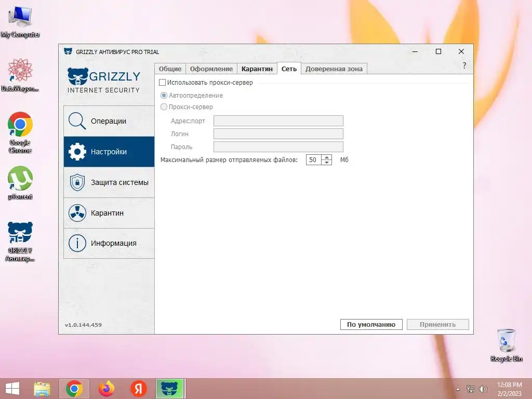Click the version text v1.0.144.459
The image size is (532, 399).
(x=84, y=325)
